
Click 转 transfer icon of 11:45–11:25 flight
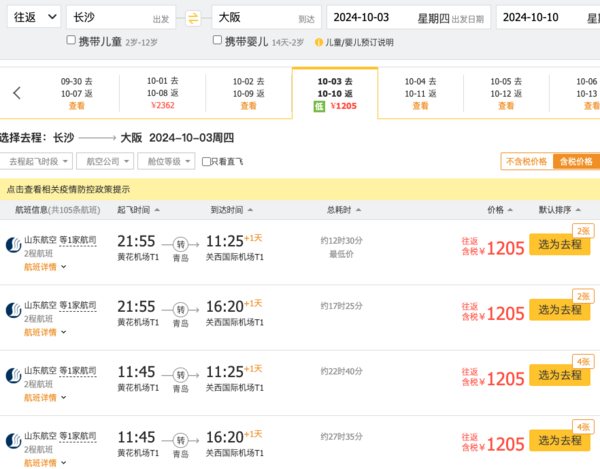[181, 375]
